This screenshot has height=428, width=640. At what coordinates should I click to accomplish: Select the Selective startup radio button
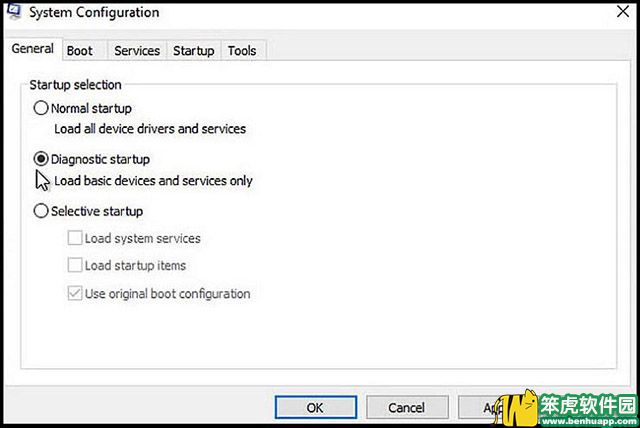click(41, 211)
